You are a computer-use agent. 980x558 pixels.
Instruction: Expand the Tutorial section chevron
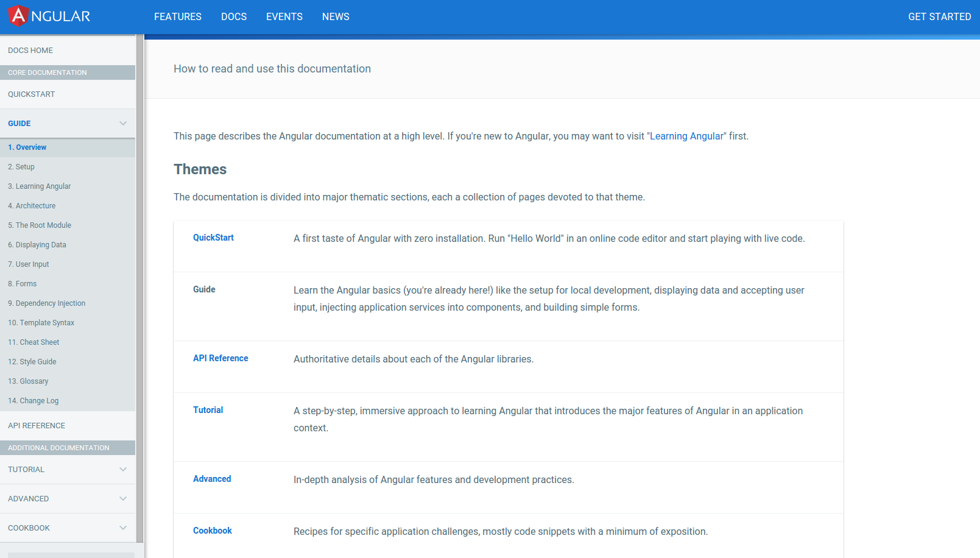coord(123,470)
